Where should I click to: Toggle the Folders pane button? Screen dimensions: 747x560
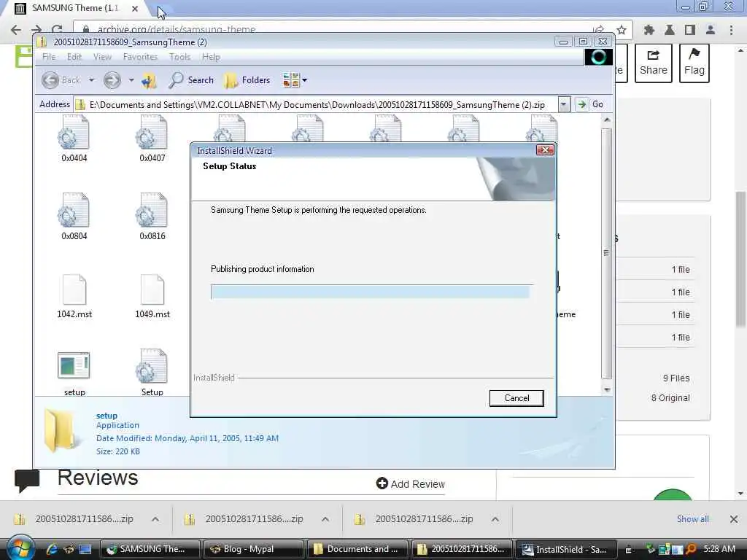coord(247,80)
